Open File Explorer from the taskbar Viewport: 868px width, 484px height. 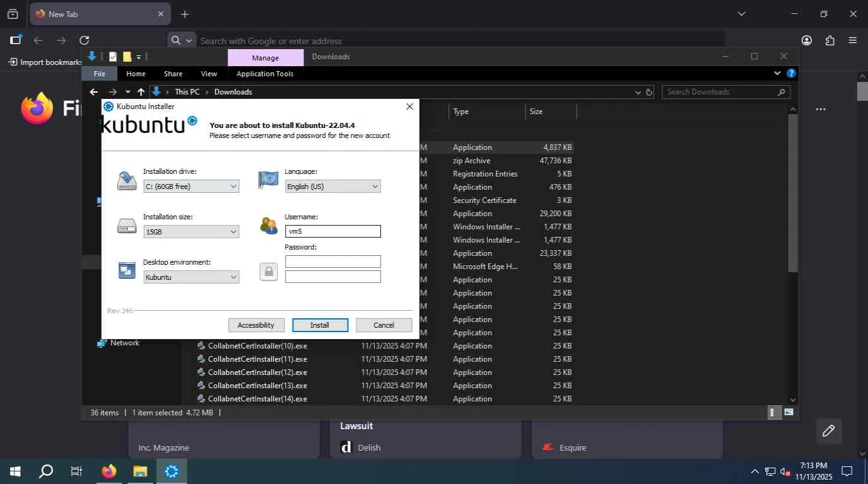(x=140, y=471)
